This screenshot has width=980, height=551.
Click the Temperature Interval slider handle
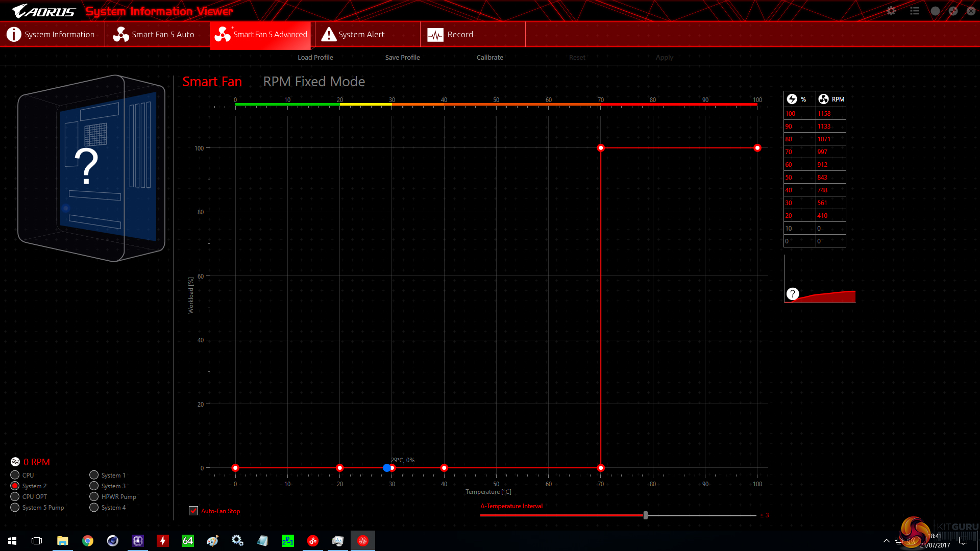[646, 515]
